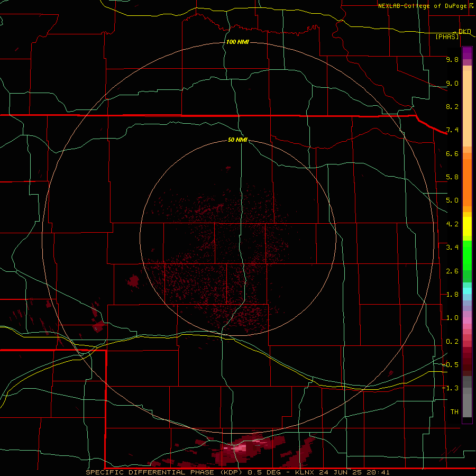Click the gray bottom segment of color bar
The image size is (476, 476).
tap(467, 405)
